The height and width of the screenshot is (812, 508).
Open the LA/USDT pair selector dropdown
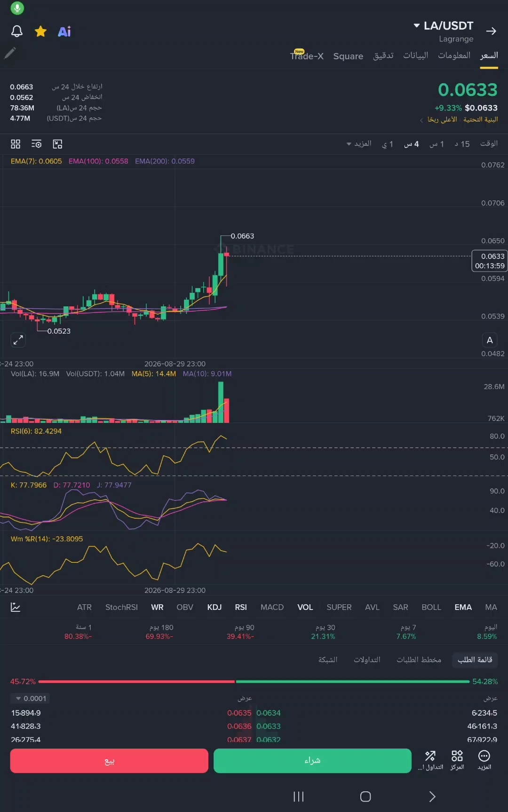click(x=443, y=26)
